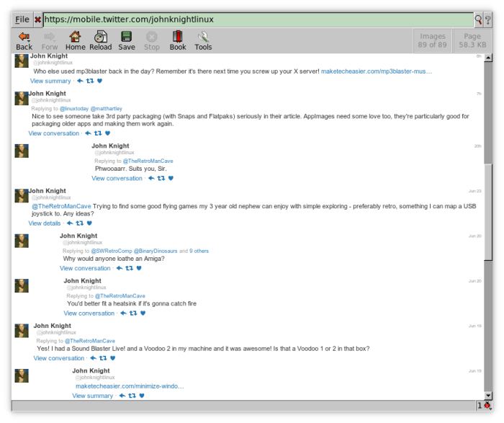This screenshot has width=504, height=423.
Task: Click the Stop loading button
Action: click(152, 41)
